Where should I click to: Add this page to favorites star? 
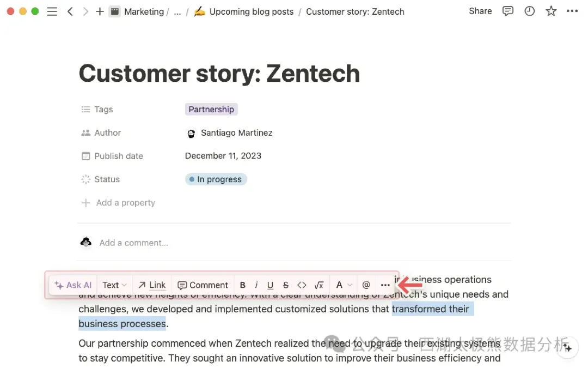point(550,11)
